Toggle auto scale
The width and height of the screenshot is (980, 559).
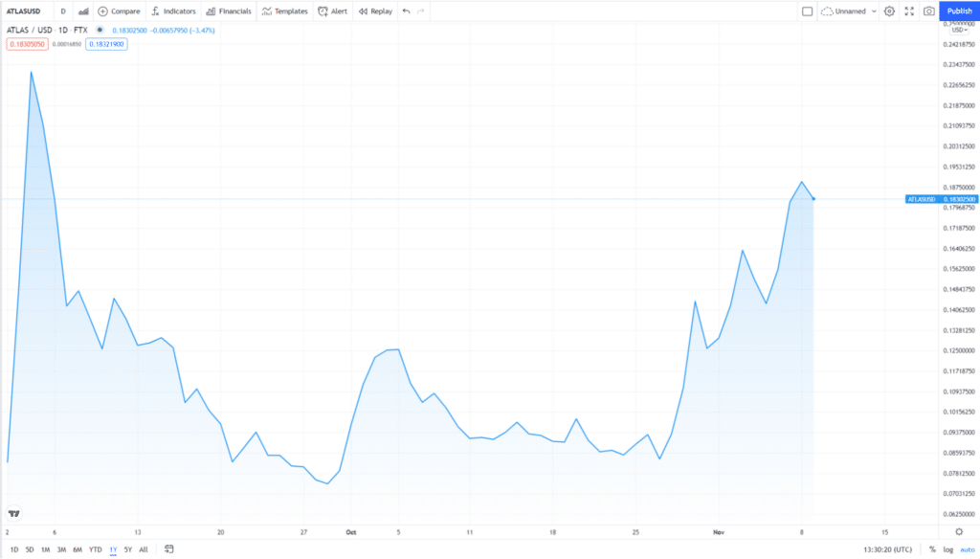[968, 549]
